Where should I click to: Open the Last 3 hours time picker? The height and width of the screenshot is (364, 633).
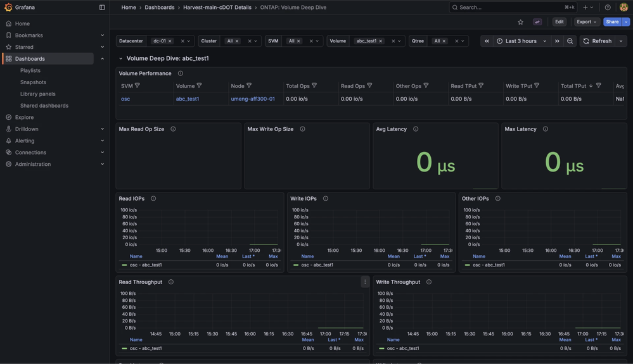point(521,41)
